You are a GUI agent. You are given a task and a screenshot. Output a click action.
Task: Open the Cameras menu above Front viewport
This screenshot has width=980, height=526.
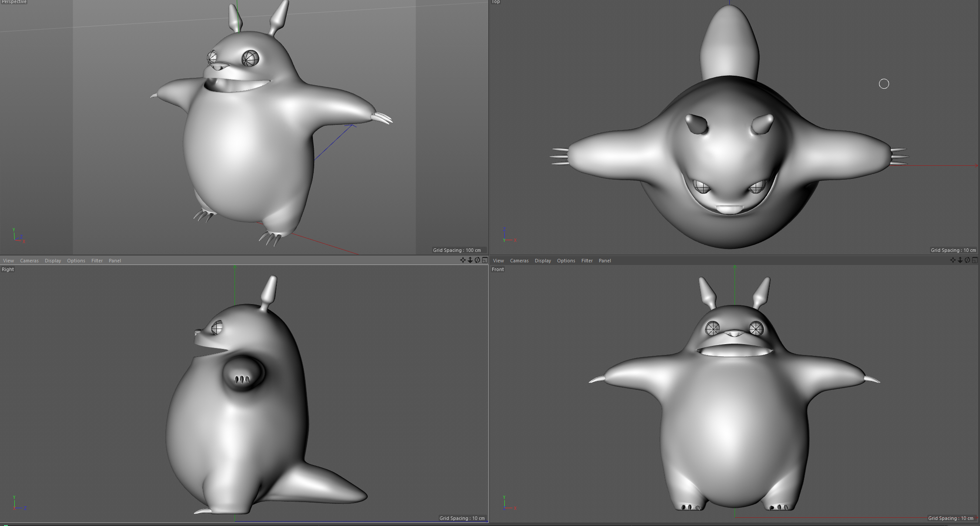click(519, 261)
